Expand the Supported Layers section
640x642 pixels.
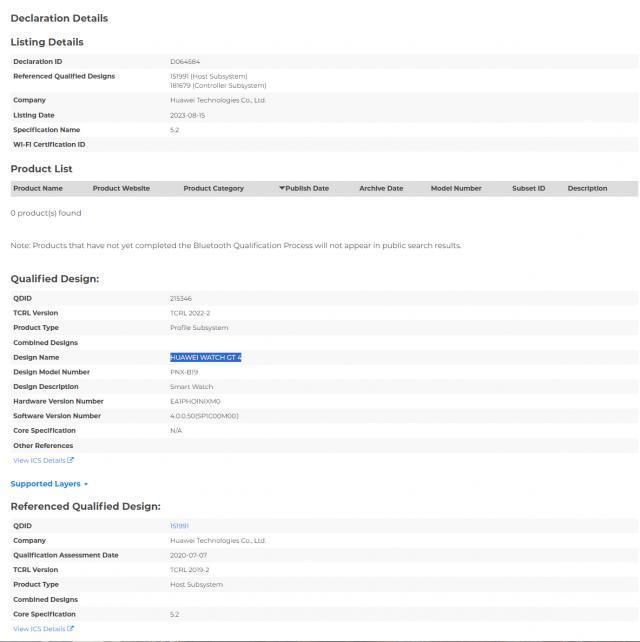(x=49, y=484)
